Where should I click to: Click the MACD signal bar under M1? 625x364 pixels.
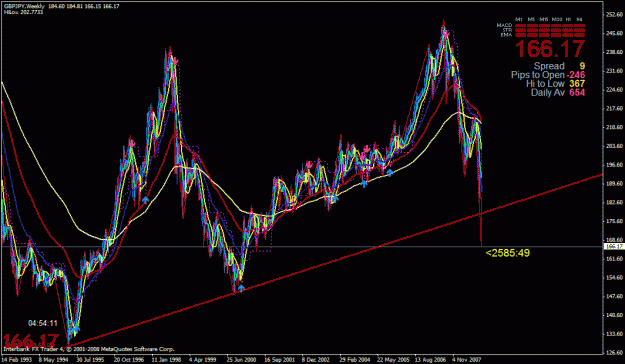520,26
